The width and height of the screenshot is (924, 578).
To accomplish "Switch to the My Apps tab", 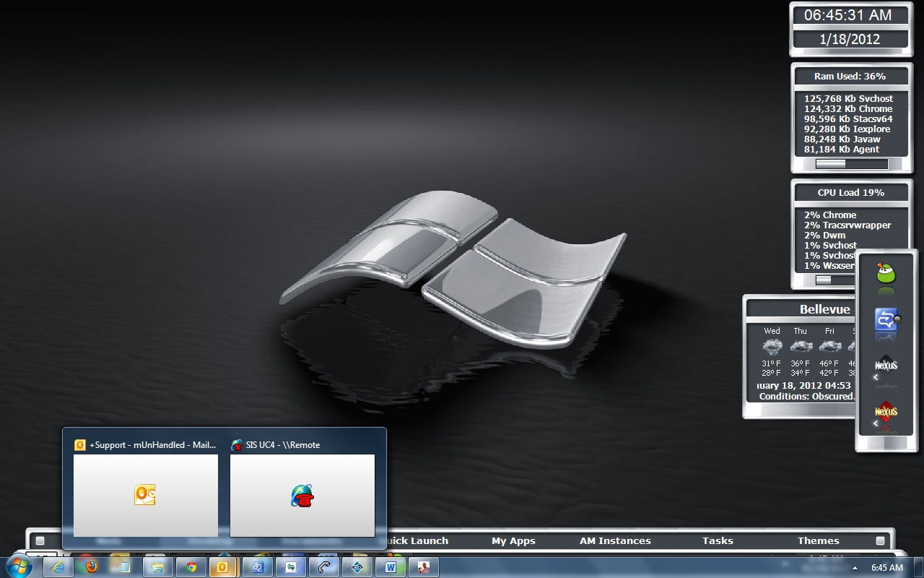I will [x=513, y=540].
